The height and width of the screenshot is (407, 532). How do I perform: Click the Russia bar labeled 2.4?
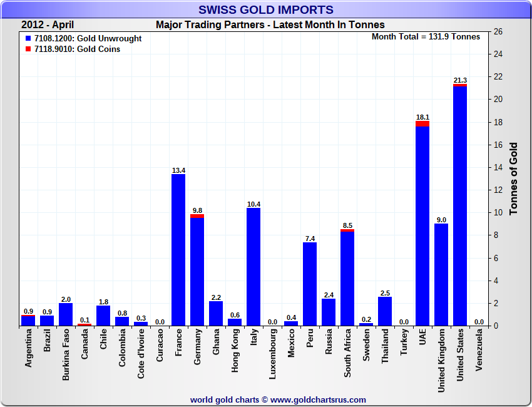click(x=329, y=312)
